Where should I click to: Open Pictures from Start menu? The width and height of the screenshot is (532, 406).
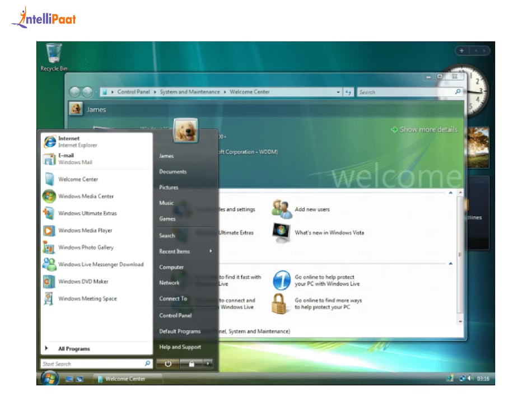[169, 187]
